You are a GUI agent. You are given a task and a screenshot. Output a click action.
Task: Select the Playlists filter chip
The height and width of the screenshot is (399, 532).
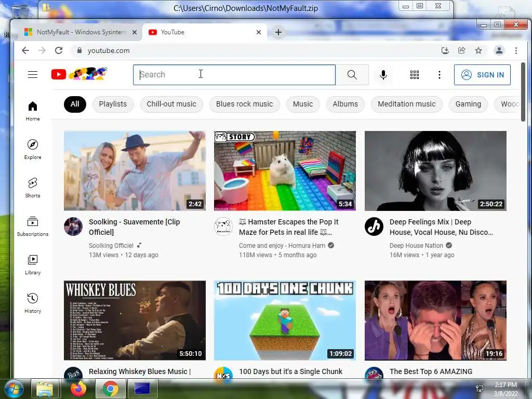tap(113, 104)
